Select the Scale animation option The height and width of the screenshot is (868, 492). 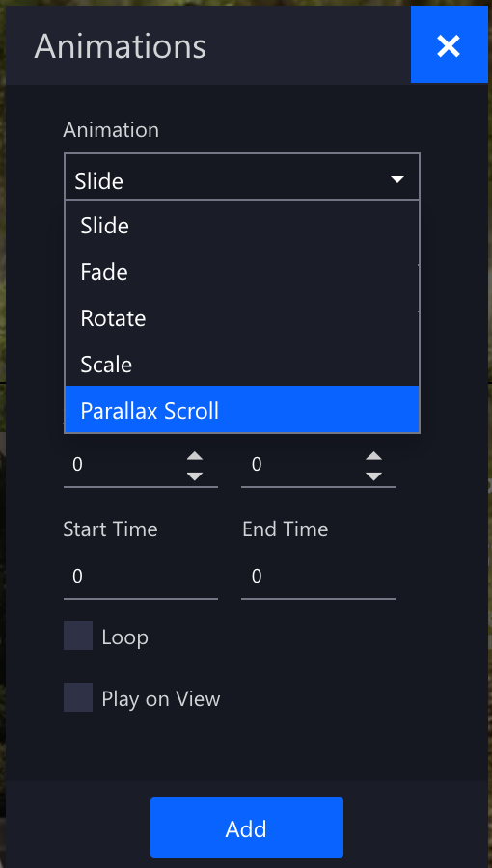(x=242, y=364)
